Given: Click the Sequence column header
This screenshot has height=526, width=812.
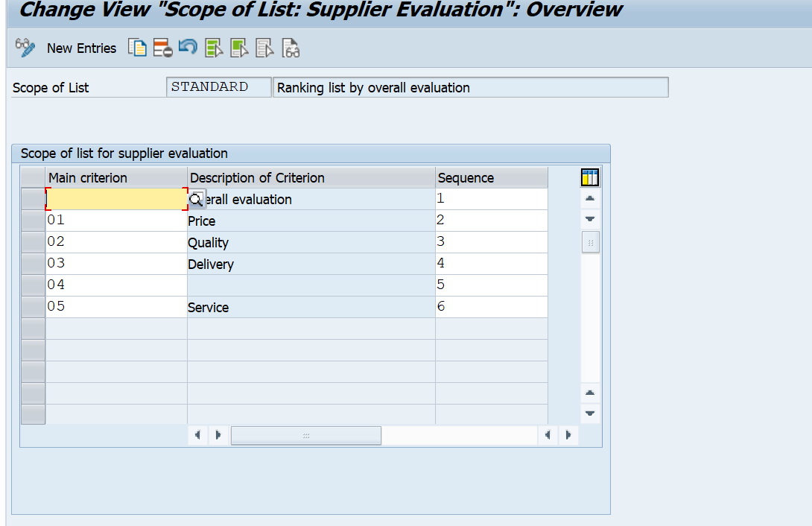Looking at the screenshot, I should point(492,177).
